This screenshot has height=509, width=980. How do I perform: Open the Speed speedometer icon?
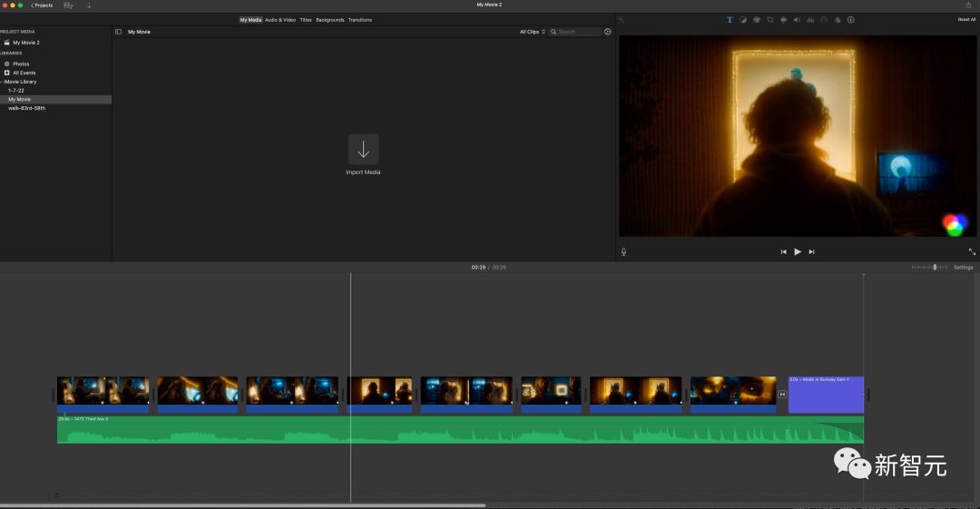point(824,20)
